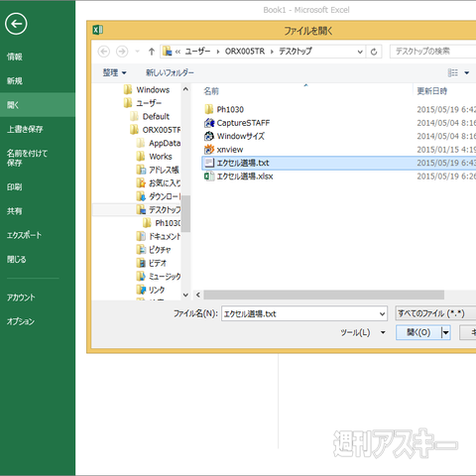Open the 整理 dropdown menu
Image resolution: width=476 pixels, height=476 pixels.
click(x=114, y=72)
